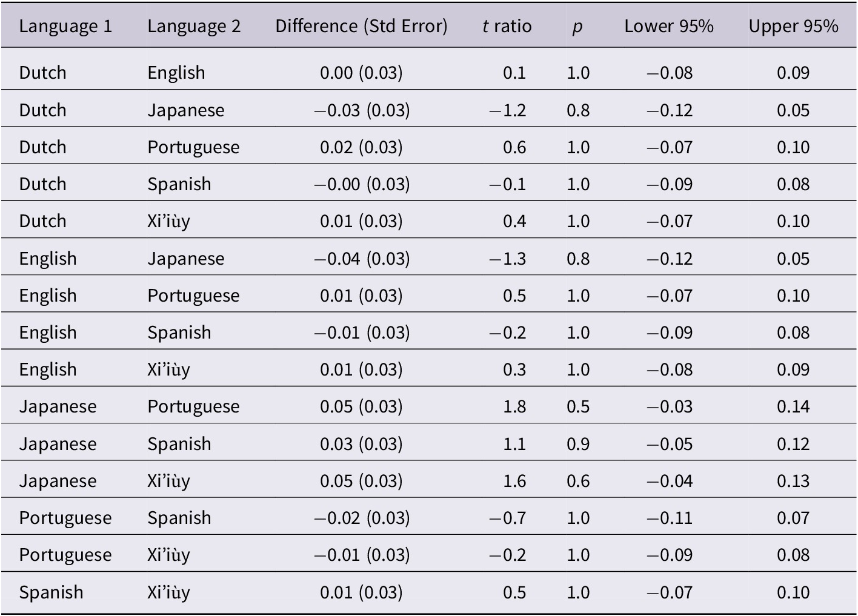Click the 0.5 p value for Japanese–Portuguese
This screenshot has height=616, width=858.
(x=578, y=406)
